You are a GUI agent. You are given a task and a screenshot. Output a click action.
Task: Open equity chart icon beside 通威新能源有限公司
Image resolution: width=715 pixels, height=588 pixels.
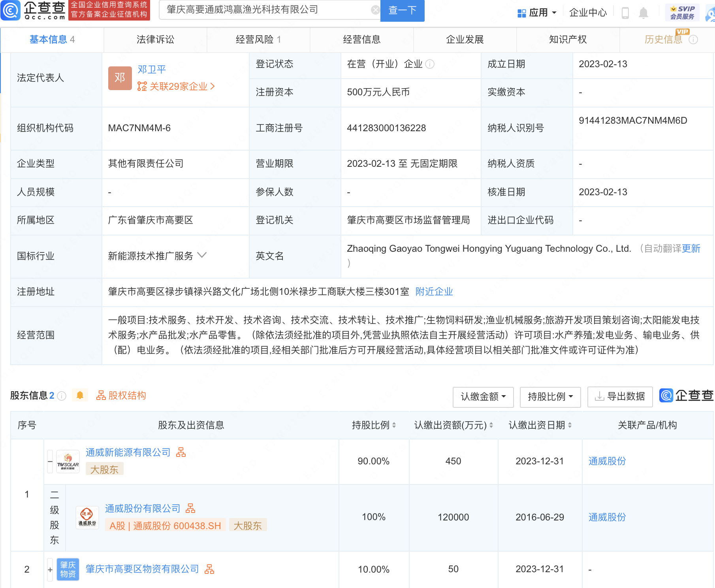point(181,452)
